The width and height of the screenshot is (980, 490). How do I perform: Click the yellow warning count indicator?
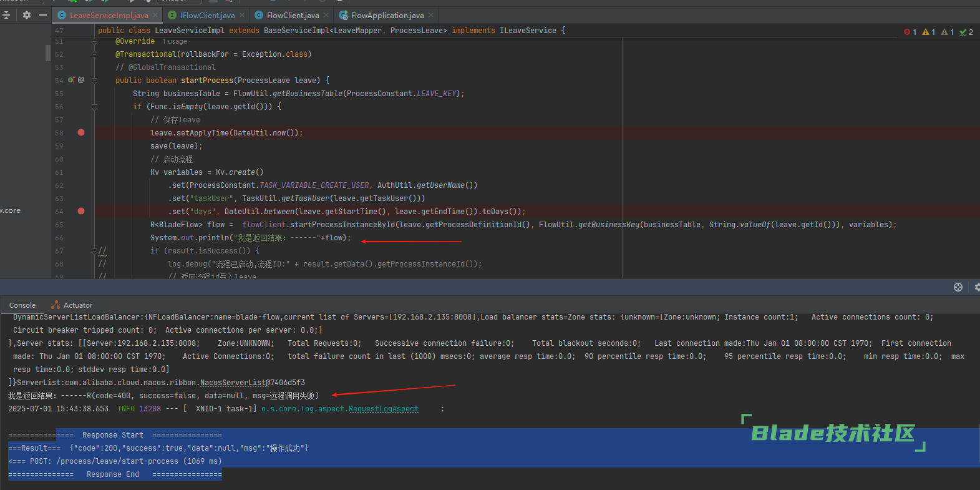[929, 32]
